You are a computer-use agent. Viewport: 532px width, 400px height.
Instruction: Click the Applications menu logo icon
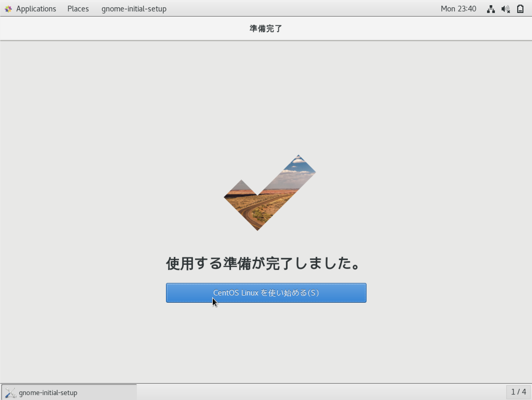tap(8, 9)
